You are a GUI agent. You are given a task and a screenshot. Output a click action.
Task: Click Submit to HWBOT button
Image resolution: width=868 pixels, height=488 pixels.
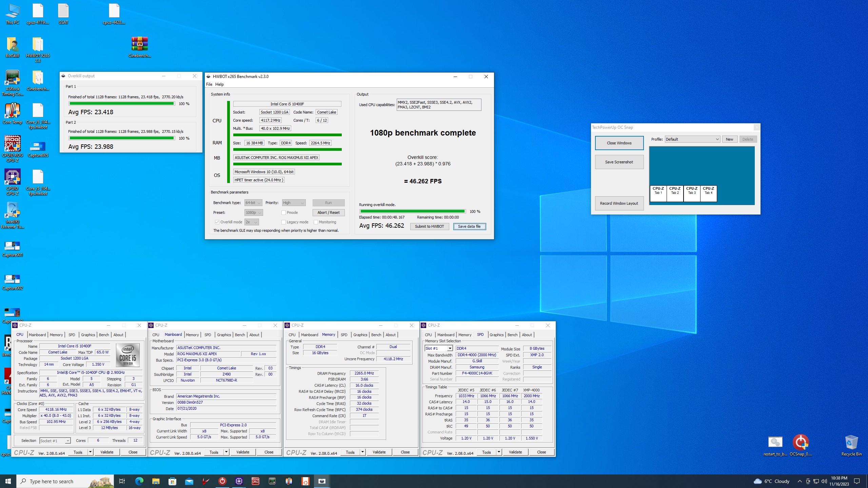click(x=429, y=226)
